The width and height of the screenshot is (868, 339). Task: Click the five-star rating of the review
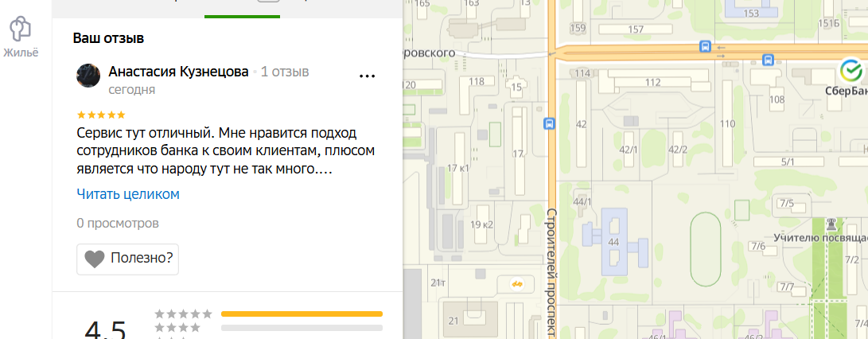point(101,115)
